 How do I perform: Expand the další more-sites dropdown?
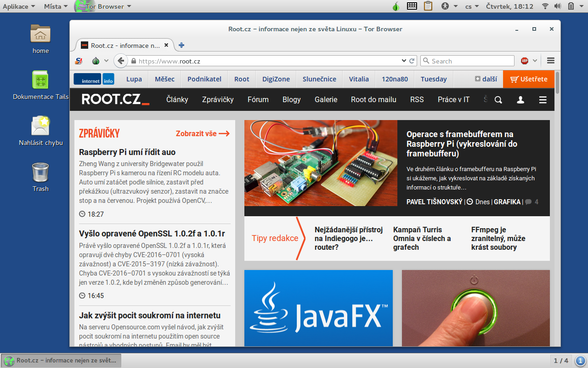coord(486,79)
